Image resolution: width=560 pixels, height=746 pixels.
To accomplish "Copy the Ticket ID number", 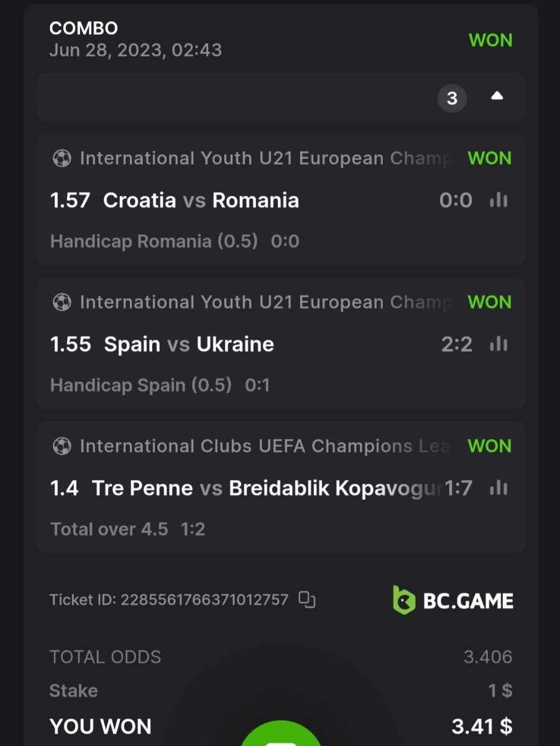I will click(x=307, y=599).
